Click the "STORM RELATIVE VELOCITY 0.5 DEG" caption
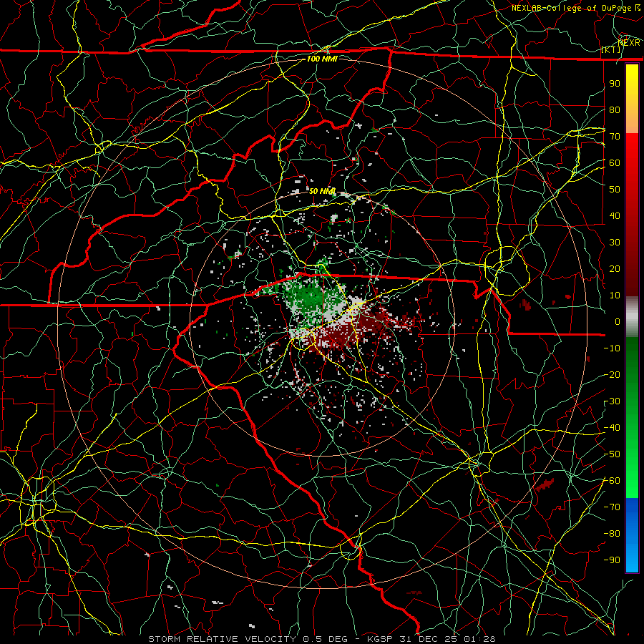 click(248, 639)
